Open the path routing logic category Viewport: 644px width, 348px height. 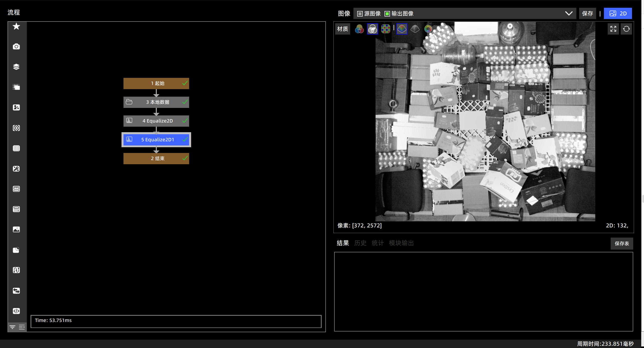(16, 270)
